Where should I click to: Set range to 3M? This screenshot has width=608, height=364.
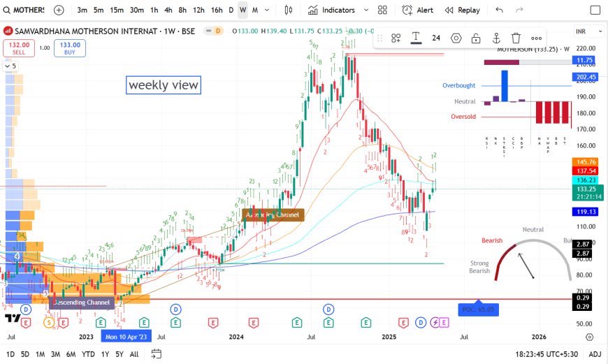click(55, 354)
